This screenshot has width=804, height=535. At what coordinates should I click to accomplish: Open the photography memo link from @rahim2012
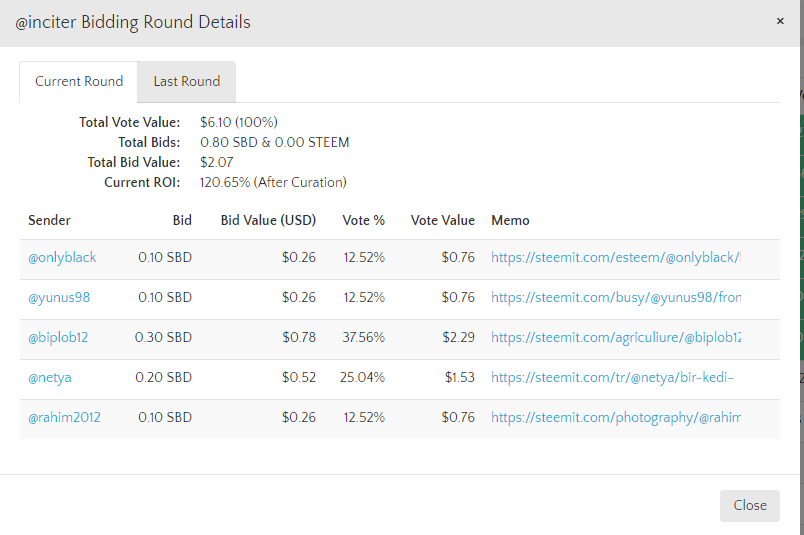pos(615,418)
